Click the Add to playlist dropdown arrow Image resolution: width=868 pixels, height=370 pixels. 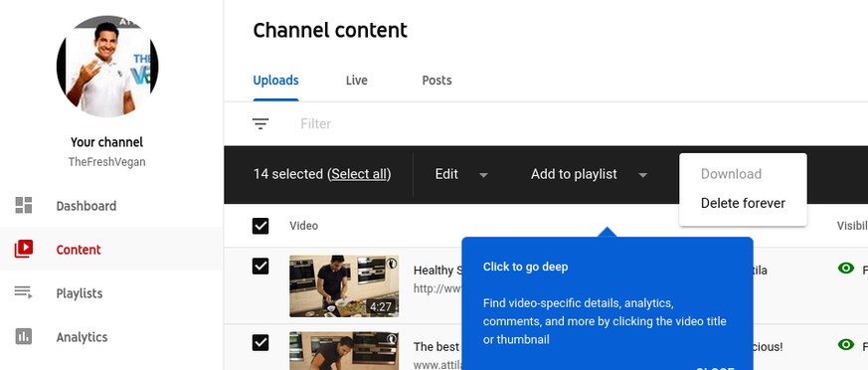(642, 175)
